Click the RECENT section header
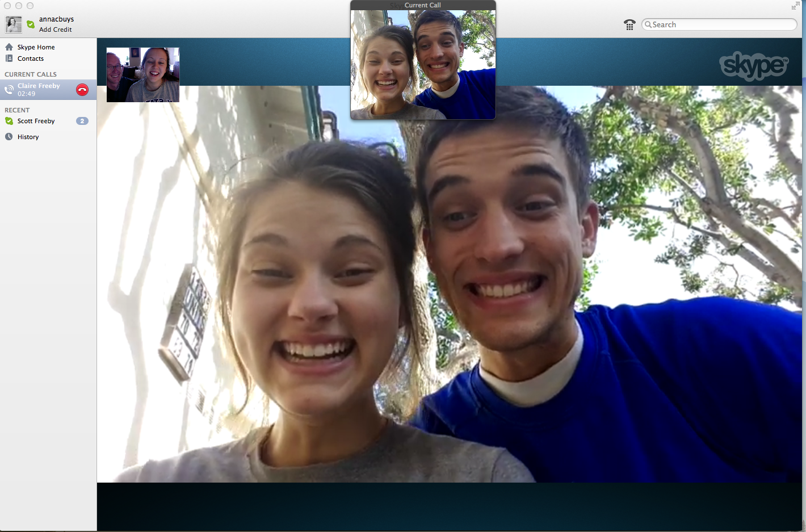Image resolution: width=806 pixels, height=532 pixels. (17, 110)
